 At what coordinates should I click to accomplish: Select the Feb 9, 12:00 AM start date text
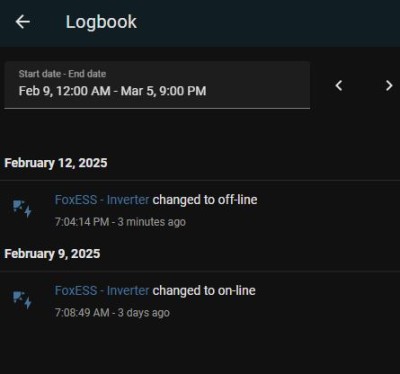tap(64, 91)
